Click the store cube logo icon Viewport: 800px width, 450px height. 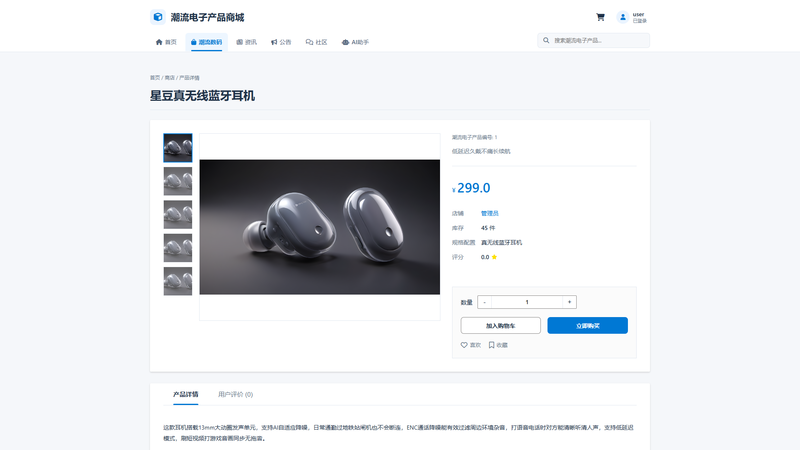[158, 17]
